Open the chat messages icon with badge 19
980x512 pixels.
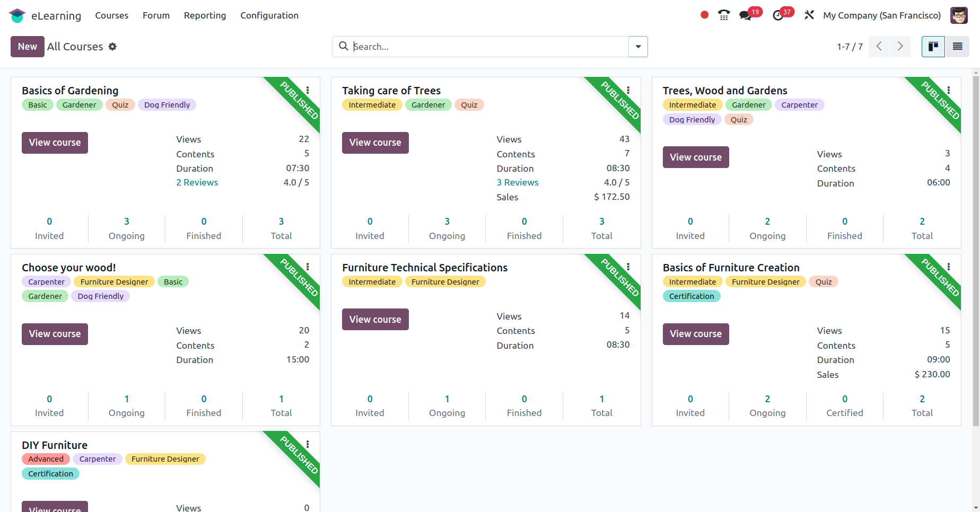pos(746,15)
